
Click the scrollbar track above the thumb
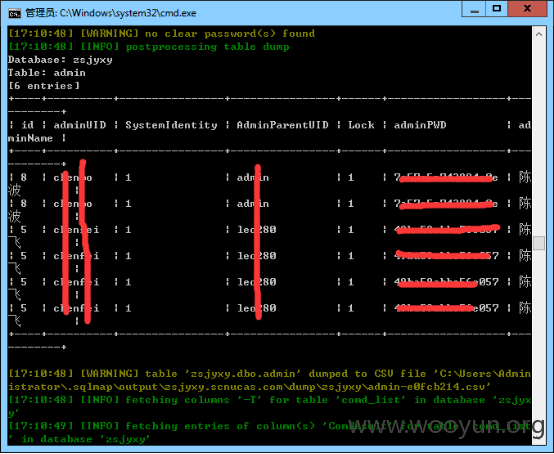click(x=539, y=138)
